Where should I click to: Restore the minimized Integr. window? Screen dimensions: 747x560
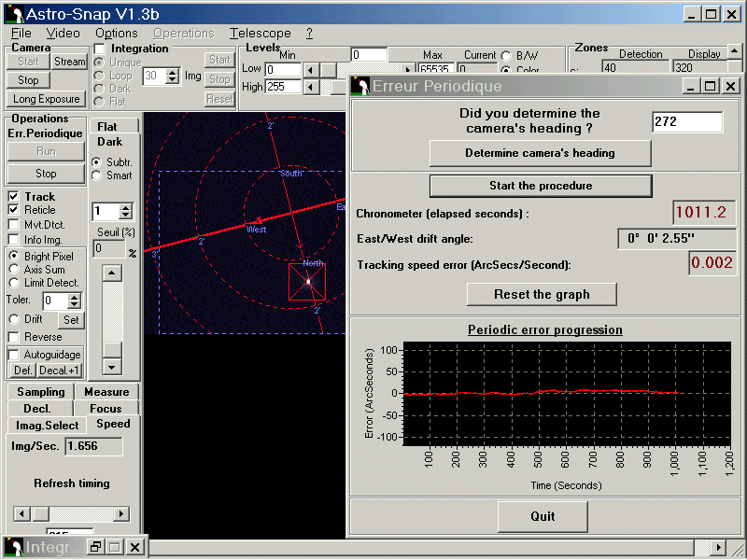pyautogui.click(x=95, y=547)
